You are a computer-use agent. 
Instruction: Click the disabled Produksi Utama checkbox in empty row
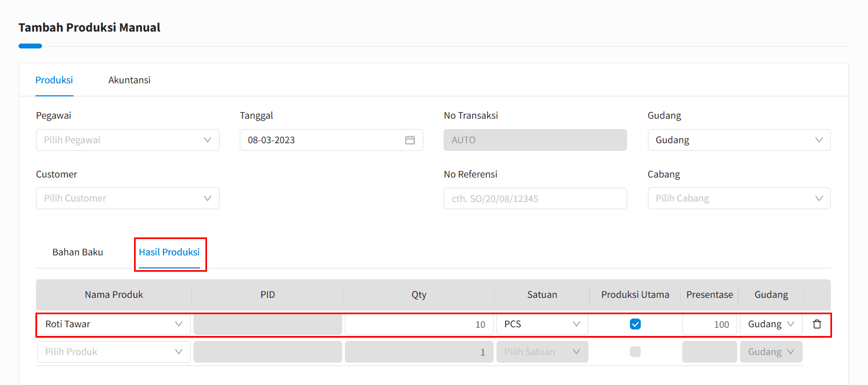click(x=635, y=352)
